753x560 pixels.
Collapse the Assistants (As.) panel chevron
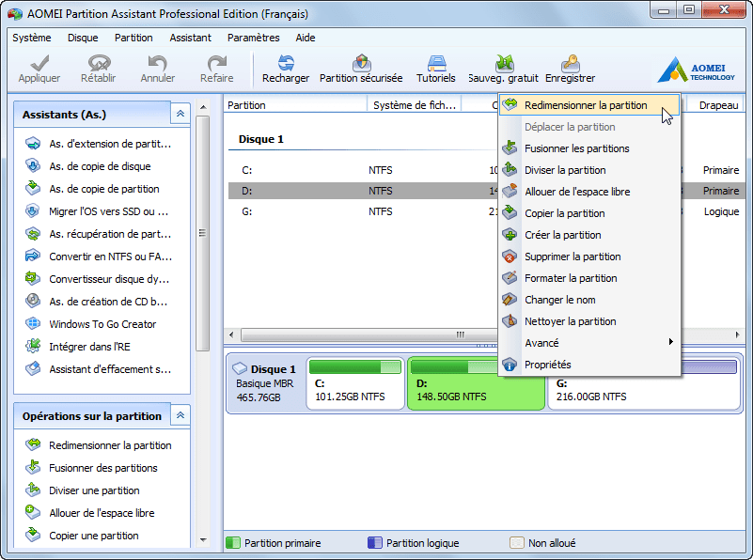[x=180, y=114]
